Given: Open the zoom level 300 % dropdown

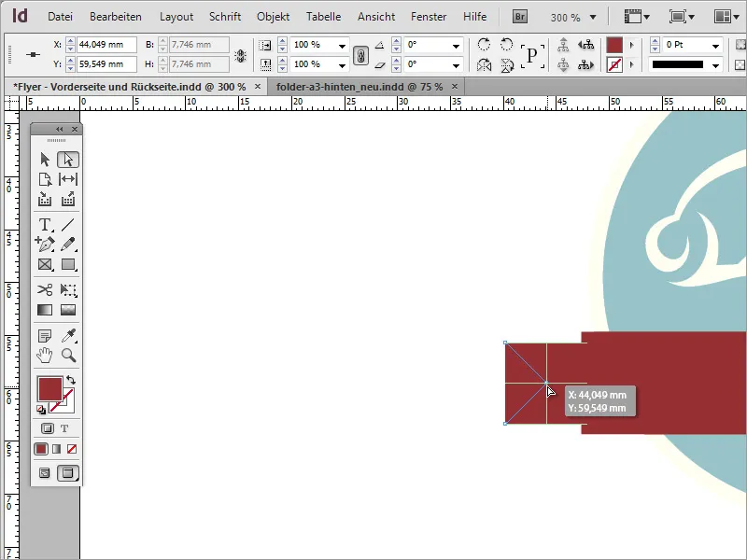Looking at the screenshot, I should (593, 17).
